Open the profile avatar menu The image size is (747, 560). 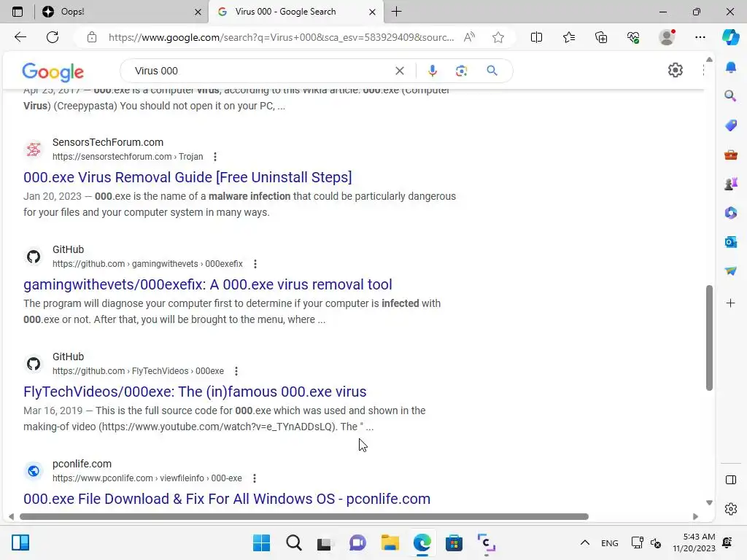pyautogui.click(x=667, y=37)
